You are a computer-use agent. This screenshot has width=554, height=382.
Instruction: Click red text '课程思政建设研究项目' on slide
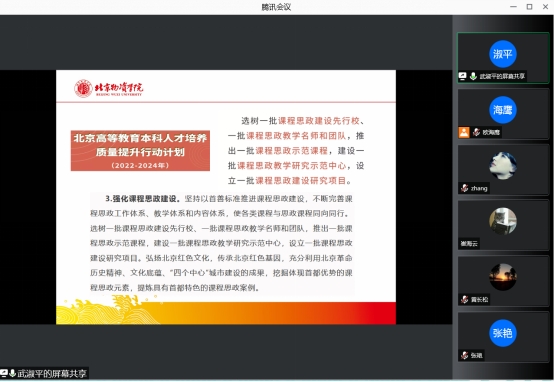coord(300,181)
